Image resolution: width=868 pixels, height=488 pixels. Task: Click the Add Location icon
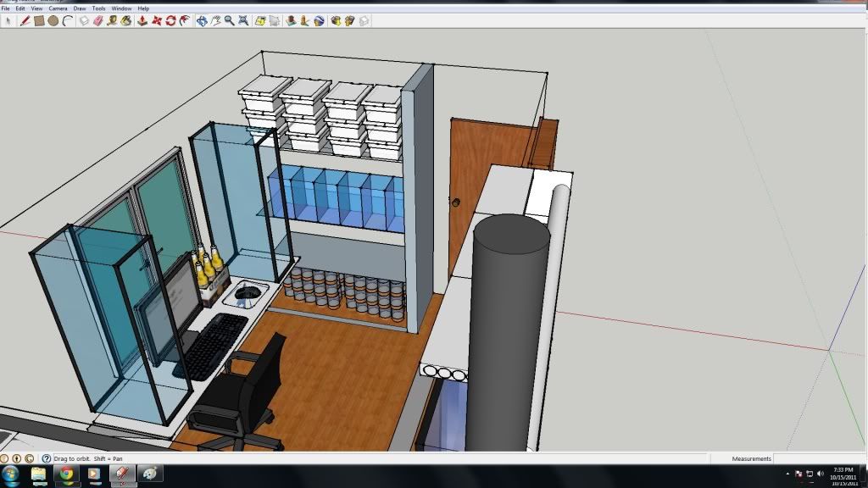tap(260, 21)
